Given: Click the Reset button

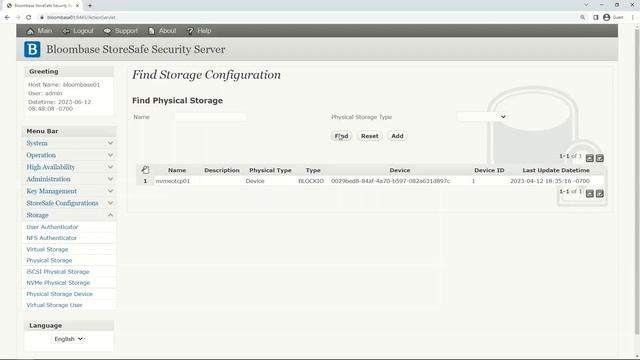Looking at the screenshot, I should tap(370, 136).
